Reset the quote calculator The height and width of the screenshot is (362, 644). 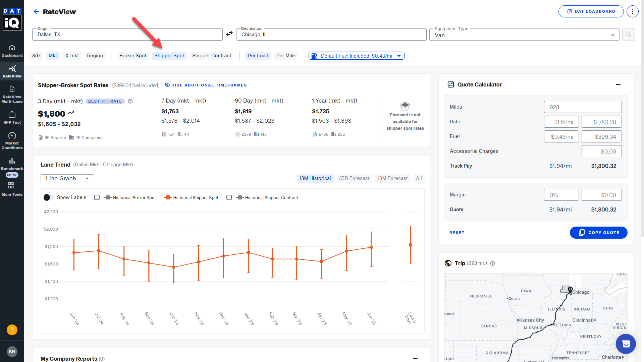pyautogui.click(x=457, y=233)
